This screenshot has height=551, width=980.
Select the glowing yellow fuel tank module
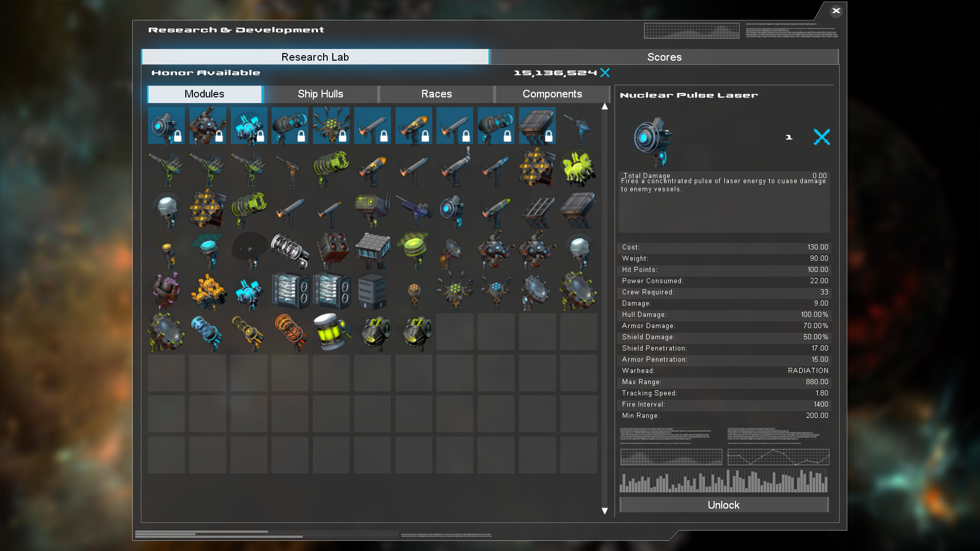(x=331, y=332)
